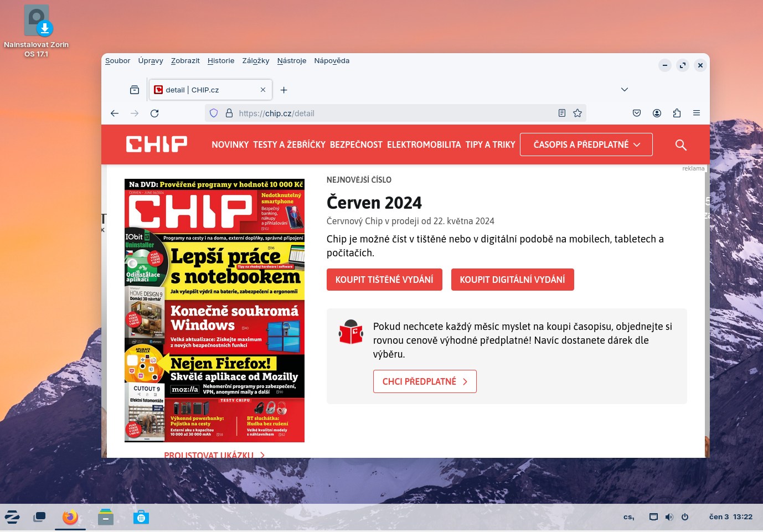Open BEZPEČNOST section

pos(356,144)
